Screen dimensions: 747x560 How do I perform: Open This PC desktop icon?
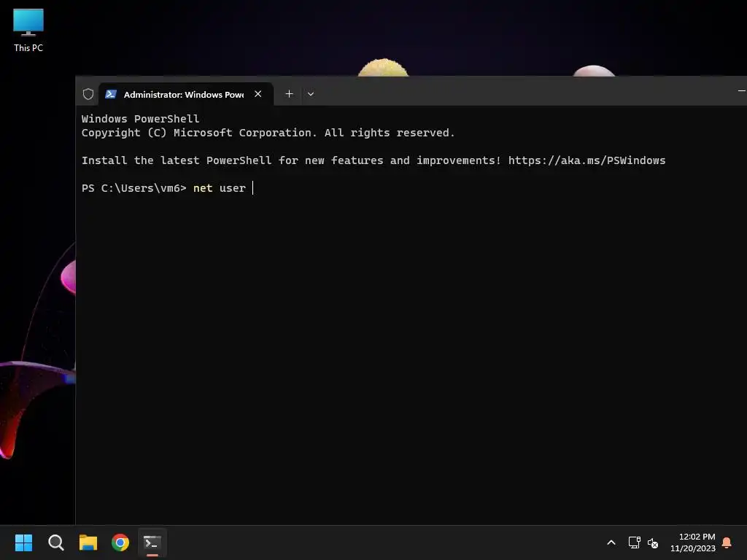tap(28, 31)
